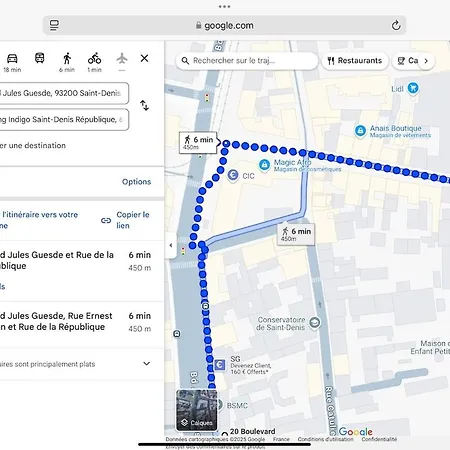The width and height of the screenshot is (450, 450).
Task: Edit the Indigo Saint-Denis République destination field
Action: (64, 119)
